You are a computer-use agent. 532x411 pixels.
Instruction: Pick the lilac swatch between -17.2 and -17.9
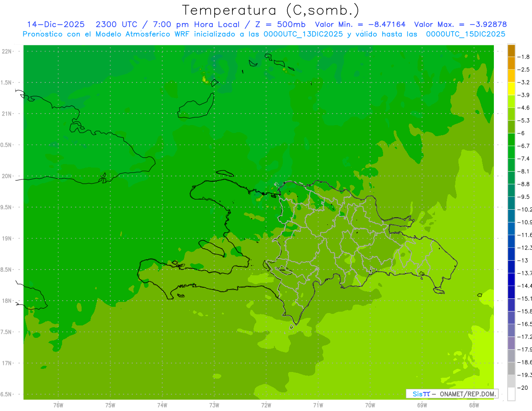[x=511, y=343]
